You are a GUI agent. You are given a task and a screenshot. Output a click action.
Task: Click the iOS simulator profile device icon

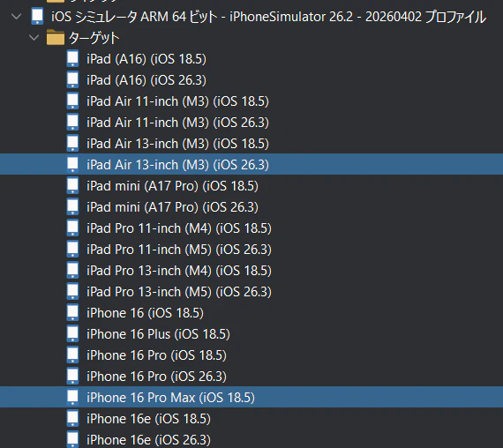[x=37, y=16]
